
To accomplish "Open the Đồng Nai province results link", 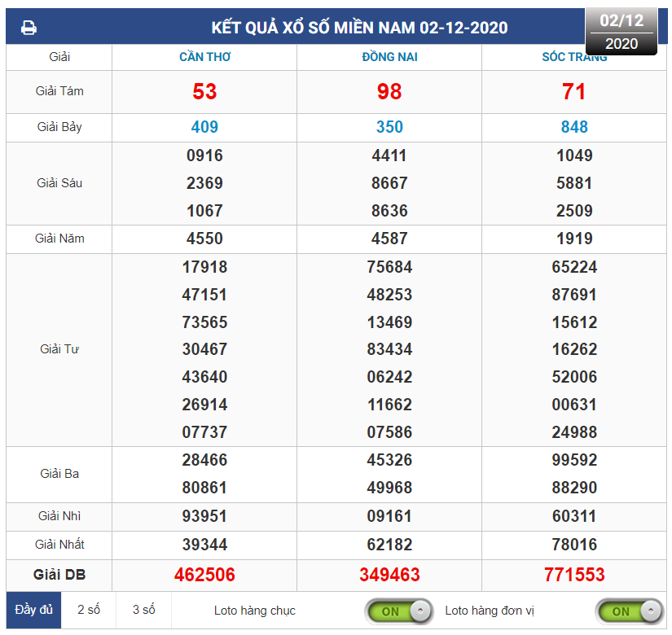I will click(x=389, y=57).
